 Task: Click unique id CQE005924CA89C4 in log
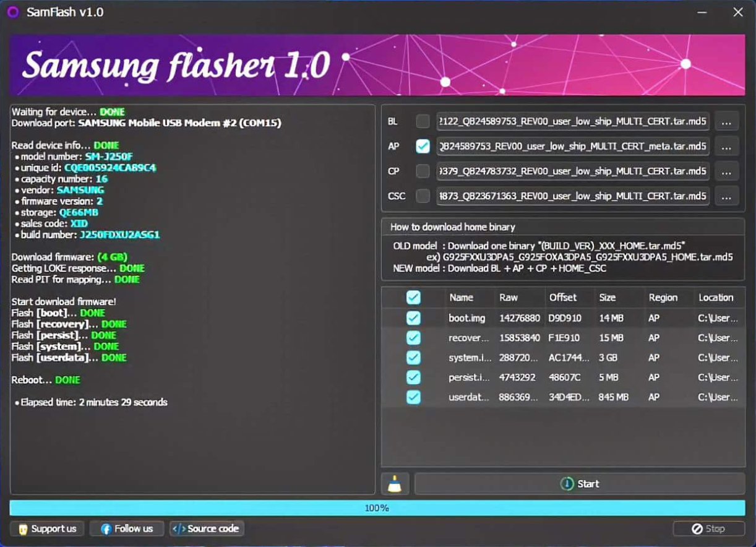tap(110, 168)
